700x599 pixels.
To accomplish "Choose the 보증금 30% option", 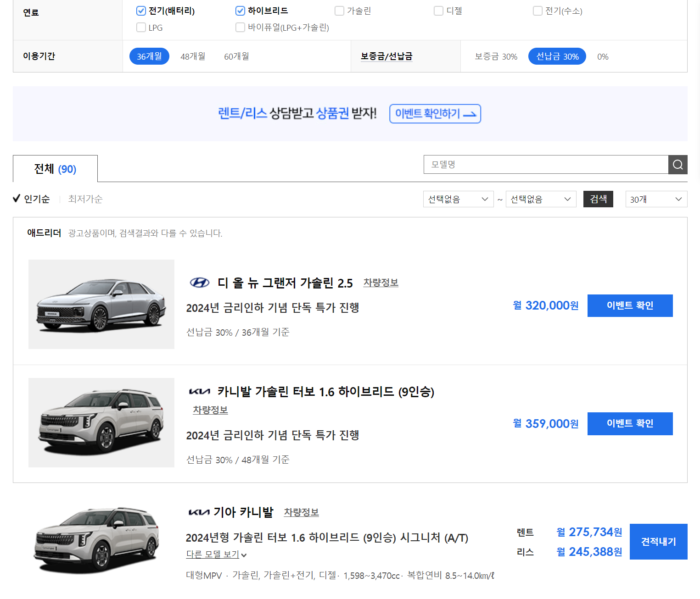I will click(x=496, y=56).
